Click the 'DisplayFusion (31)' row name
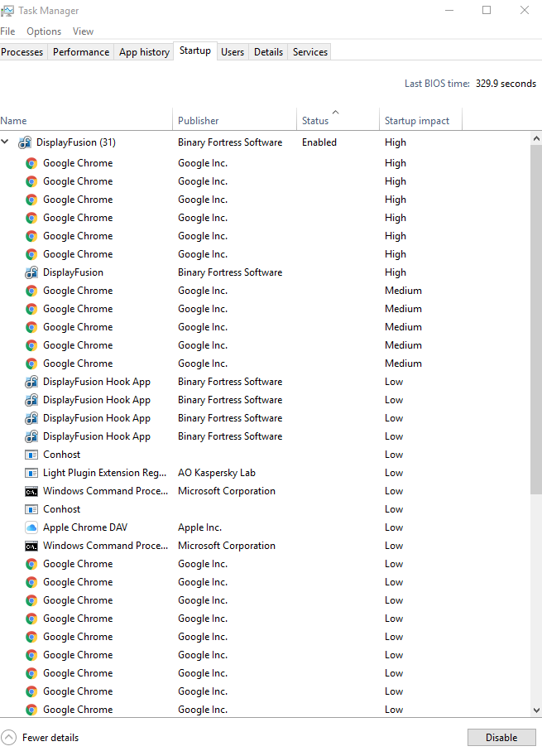This screenshot has width=542, height=756. click(x=76, y=142)
